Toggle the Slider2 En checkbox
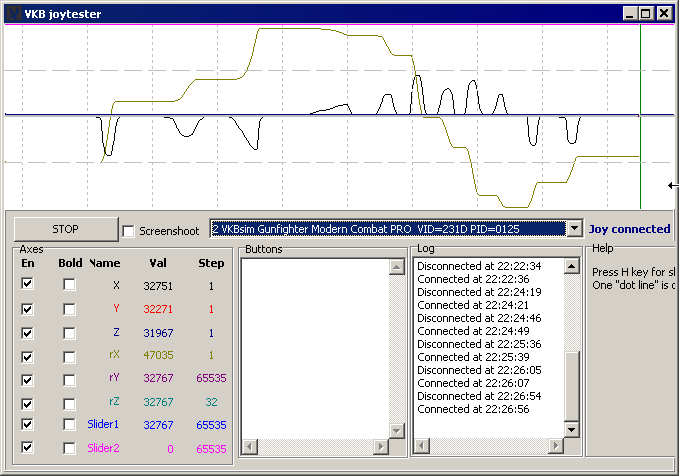The width and height of the screenshot is (679, 476). click(27, 447)
